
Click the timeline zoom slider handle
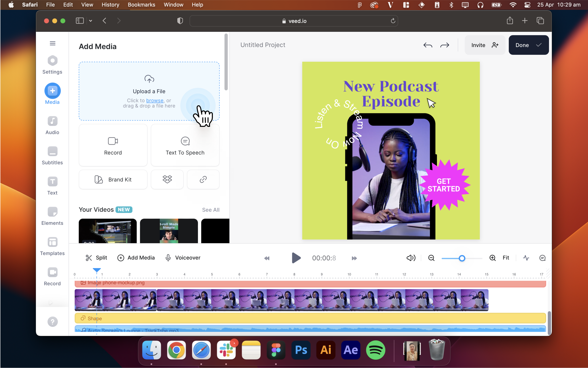click(x=462, y=258)
